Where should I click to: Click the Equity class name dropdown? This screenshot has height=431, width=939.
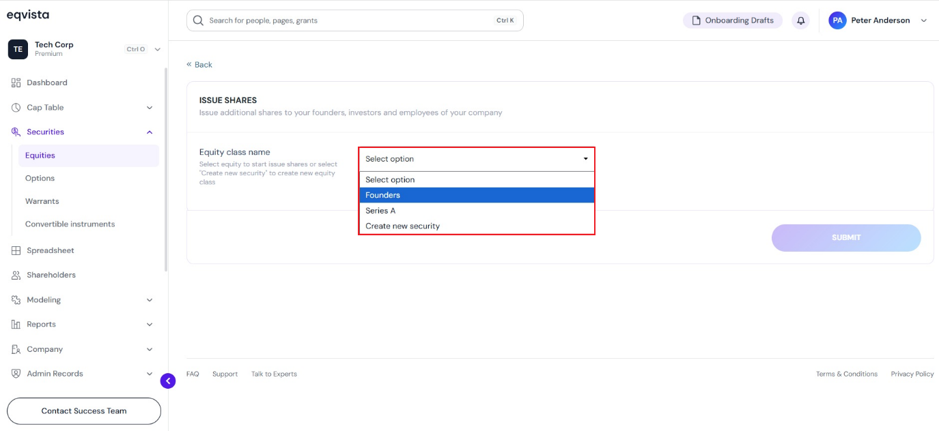(476, 159)
